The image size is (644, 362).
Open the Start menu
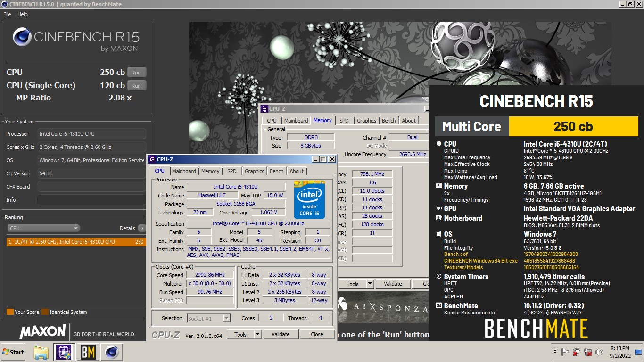(13, 352)
